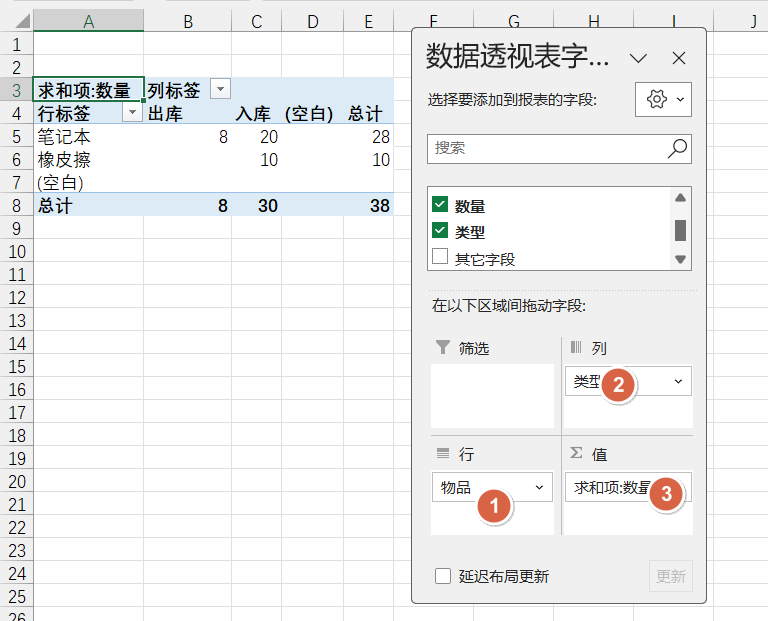Viewport: 768px width, 621px height.
Task: Open the 行标签 filter dropdown
Action: (132, 112)
